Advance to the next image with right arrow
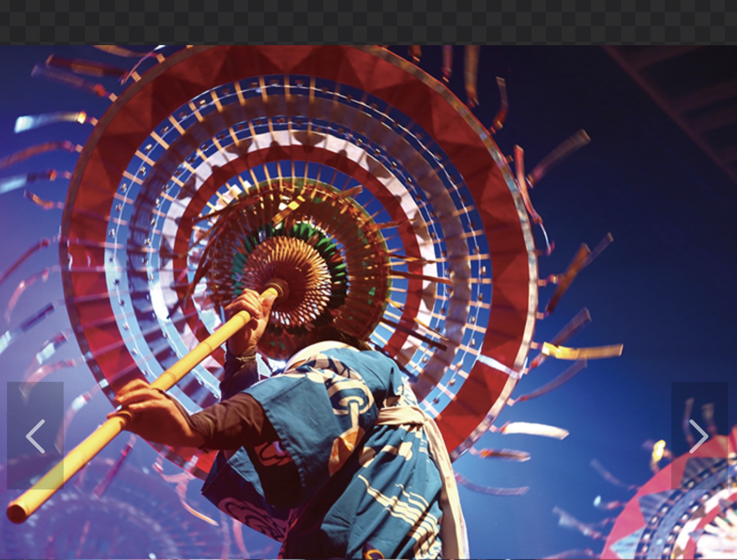737x560 pixels. 699,436
